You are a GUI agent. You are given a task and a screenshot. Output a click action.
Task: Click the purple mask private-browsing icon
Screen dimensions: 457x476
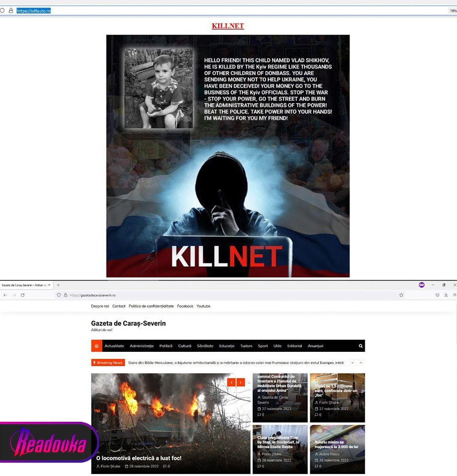pyautogui.click(x=421, y=285)
